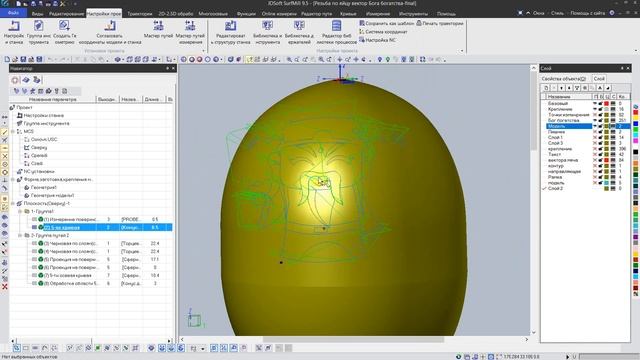Collapse the Форма заготовки tree node

point(13,180)
